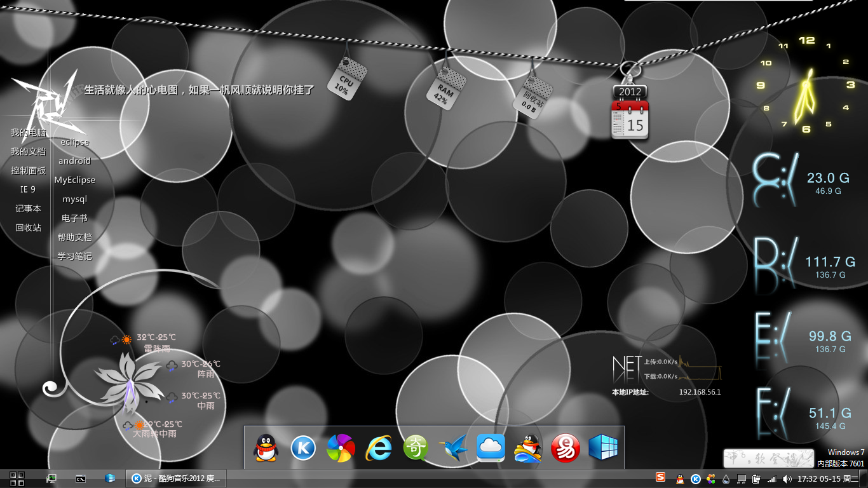Click the calligraphy signature widget above tray
This screenshot has width=868, height=488.
tap(768, 457)
